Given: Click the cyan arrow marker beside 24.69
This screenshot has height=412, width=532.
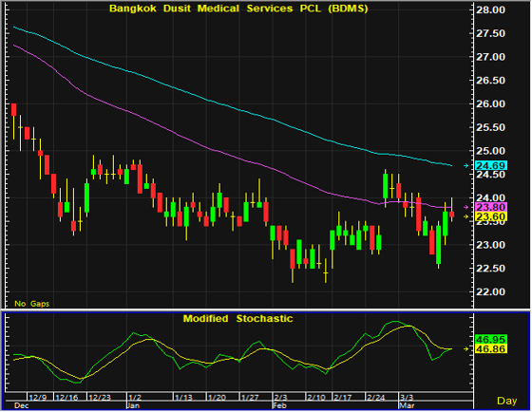Looking at the screenshot, I should pyautogui.click(x=466, y=165).
